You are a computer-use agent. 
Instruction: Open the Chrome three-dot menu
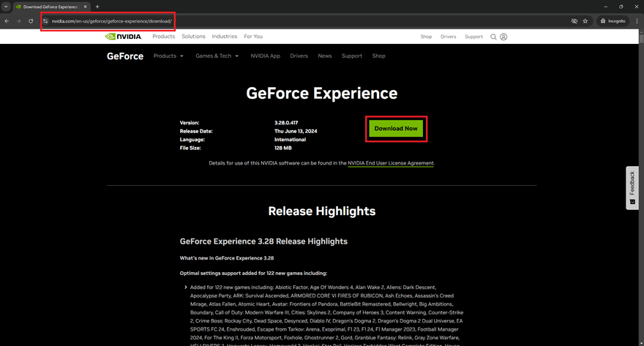(x=637, y=21)
